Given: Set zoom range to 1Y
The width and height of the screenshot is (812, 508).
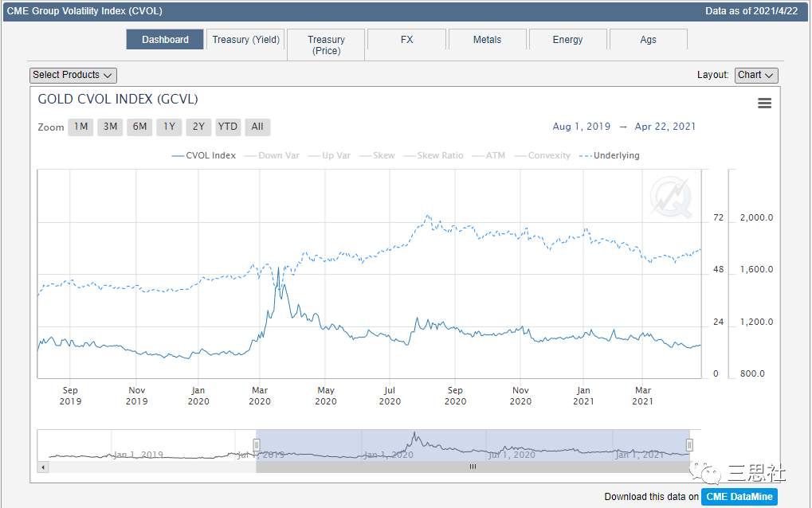Looking at the screenshot, I should pos(170,127).
